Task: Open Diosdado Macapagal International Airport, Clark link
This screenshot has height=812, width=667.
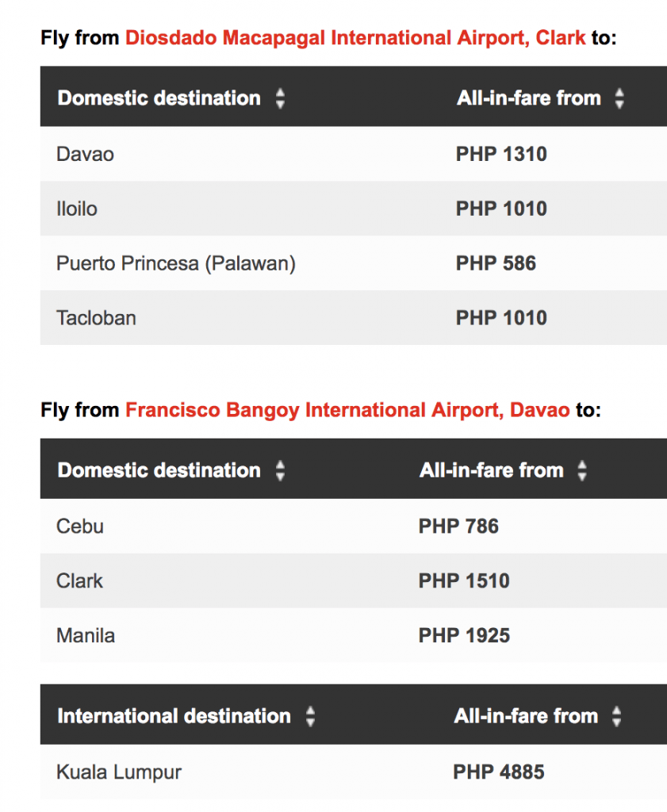Action: coord(355,37)
